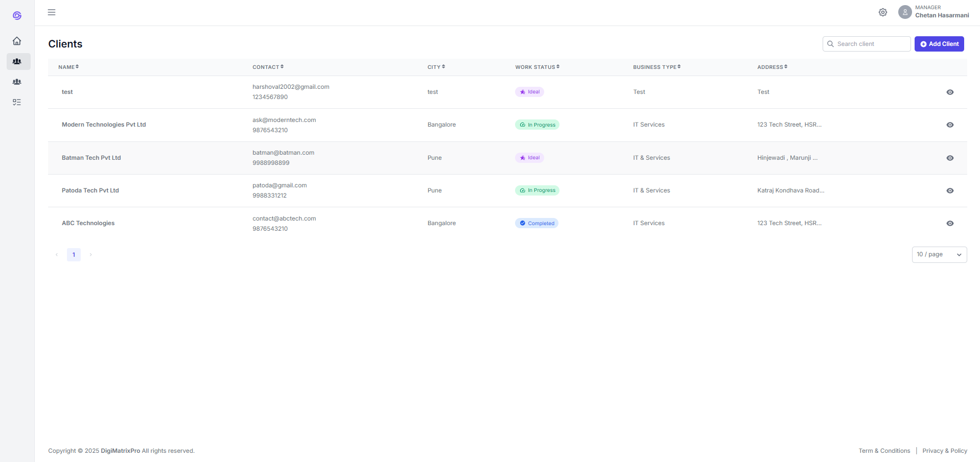Open the 10 / page dropdown
This screenshot has height=462, width=980.
[939, 255]
